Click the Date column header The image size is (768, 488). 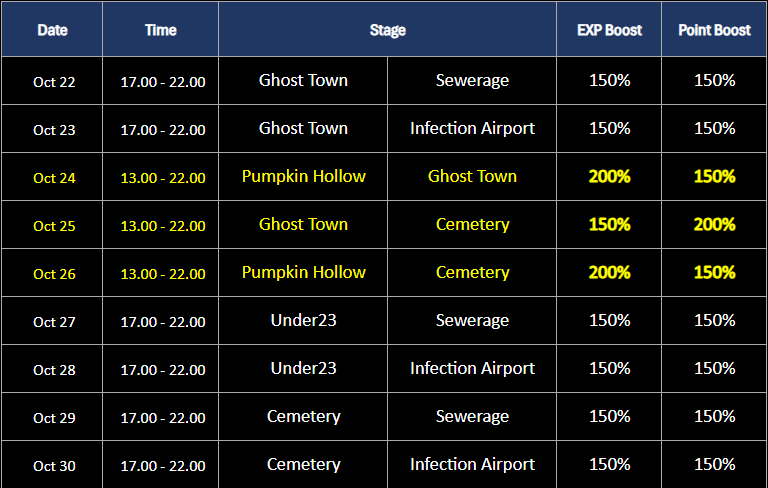point(53,30)
